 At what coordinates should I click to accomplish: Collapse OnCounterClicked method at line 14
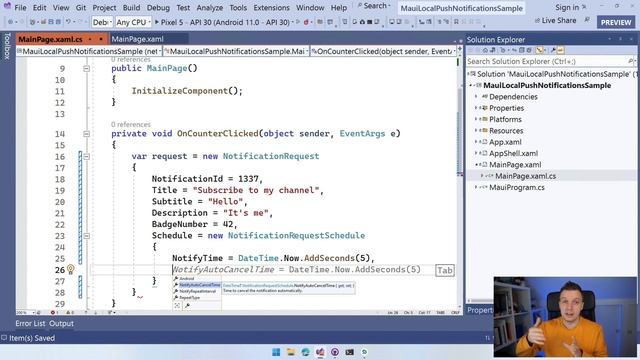[x=86, y=134]
